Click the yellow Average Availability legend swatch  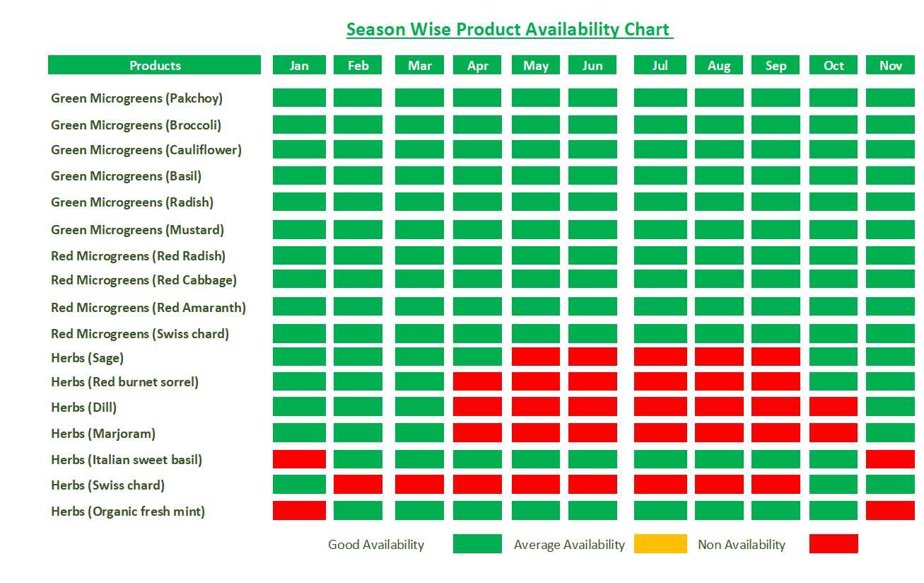click(660, 544)
